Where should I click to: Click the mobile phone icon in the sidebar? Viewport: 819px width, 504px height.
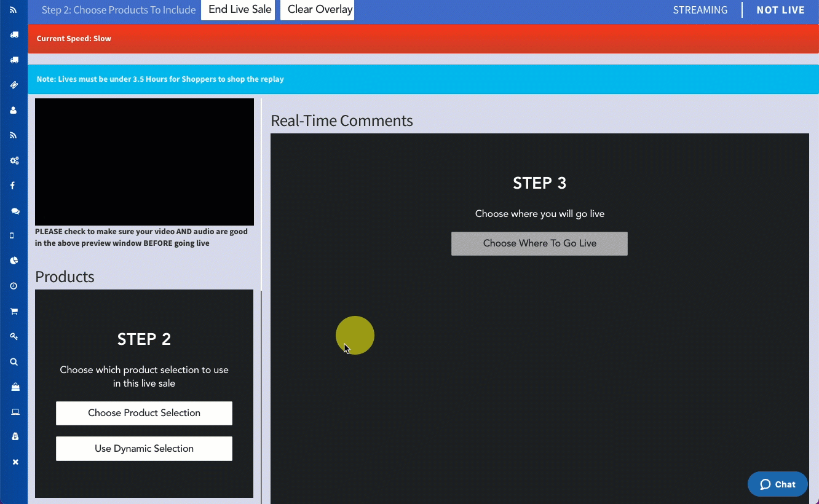coord(12,236)
